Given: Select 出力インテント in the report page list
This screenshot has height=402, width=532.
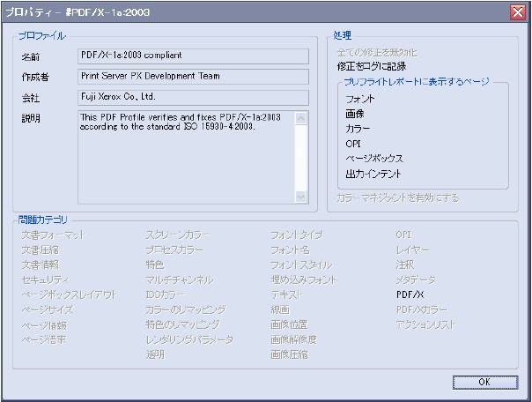Looking at the screenshot, I should coord(374,174).
